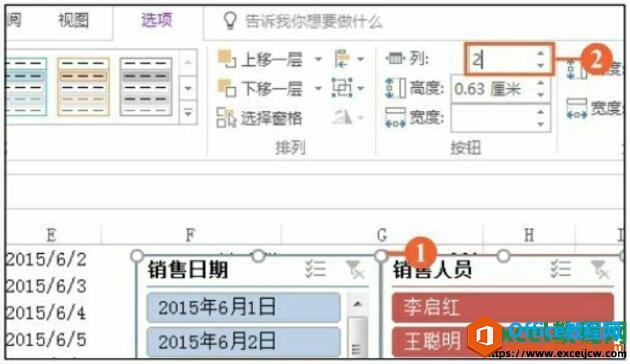Decrease the 列 column count spinner
The width and height of the screenshot is (630, 364).
tap(541, 66)
